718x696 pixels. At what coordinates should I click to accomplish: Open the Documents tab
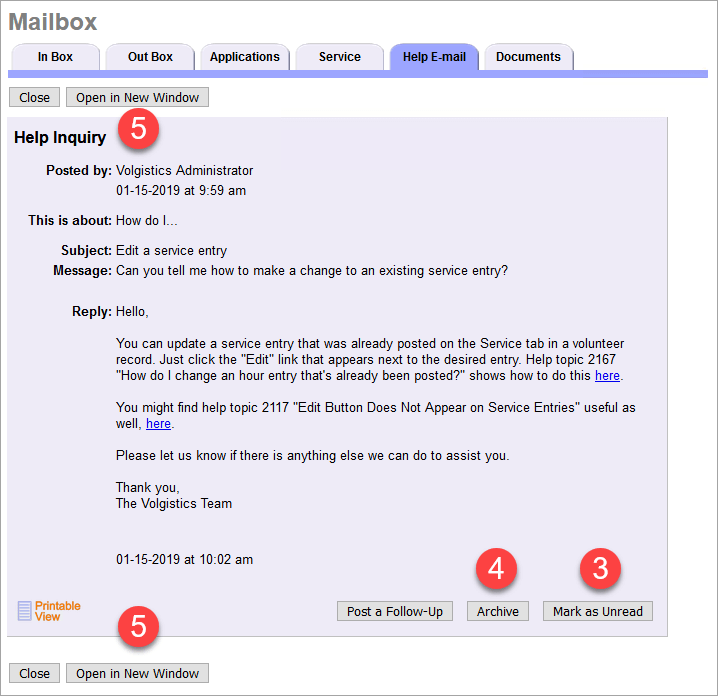528,57
